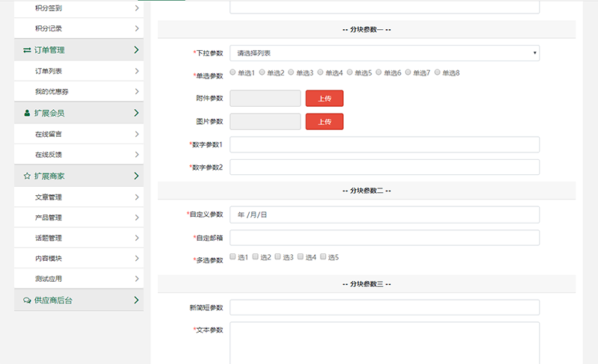Screen dimensions: 598x364
Task: Select the 单选3 radio button
Action: (292, 73)
